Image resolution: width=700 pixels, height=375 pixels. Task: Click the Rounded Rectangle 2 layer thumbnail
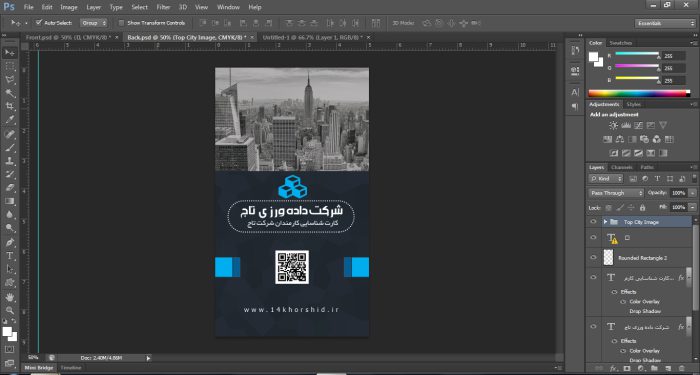(x=608, y=258)
